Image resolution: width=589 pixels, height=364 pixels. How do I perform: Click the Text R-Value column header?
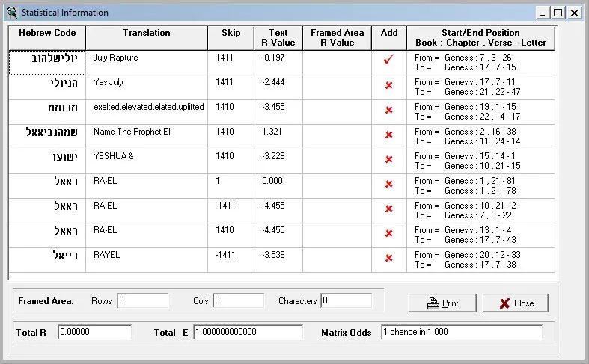click(278, 38)
